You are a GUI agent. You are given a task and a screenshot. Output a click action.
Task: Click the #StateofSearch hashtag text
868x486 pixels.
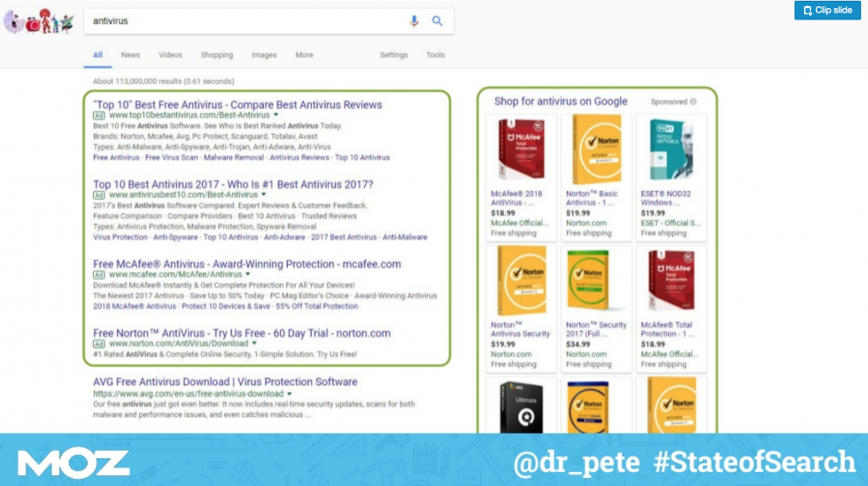pos(755,461)
